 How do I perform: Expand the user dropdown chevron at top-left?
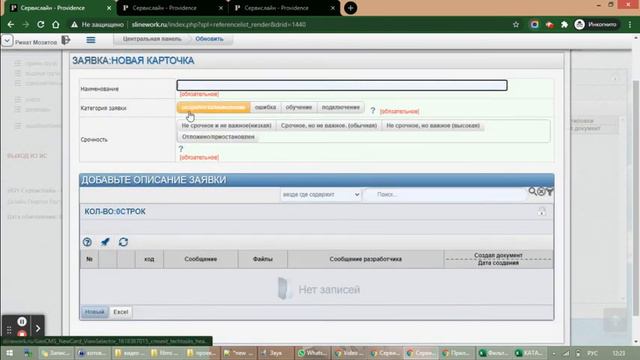7,41
